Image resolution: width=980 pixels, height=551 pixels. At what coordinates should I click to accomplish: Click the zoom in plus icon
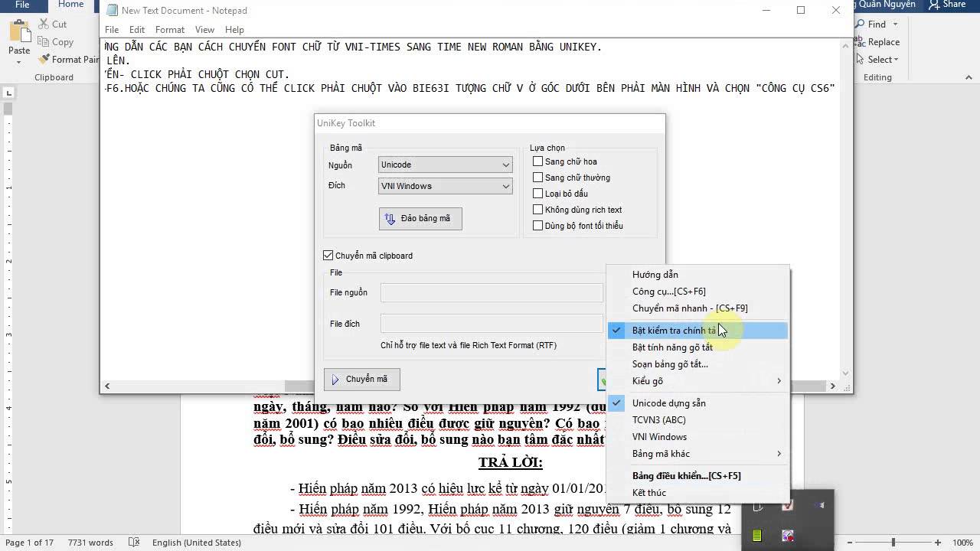(x=939, y=543)
